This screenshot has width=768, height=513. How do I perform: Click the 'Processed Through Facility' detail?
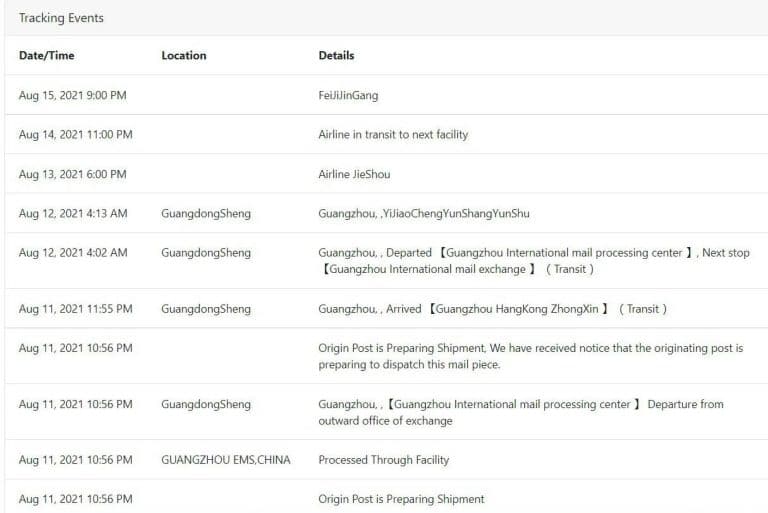pos(384,460)
